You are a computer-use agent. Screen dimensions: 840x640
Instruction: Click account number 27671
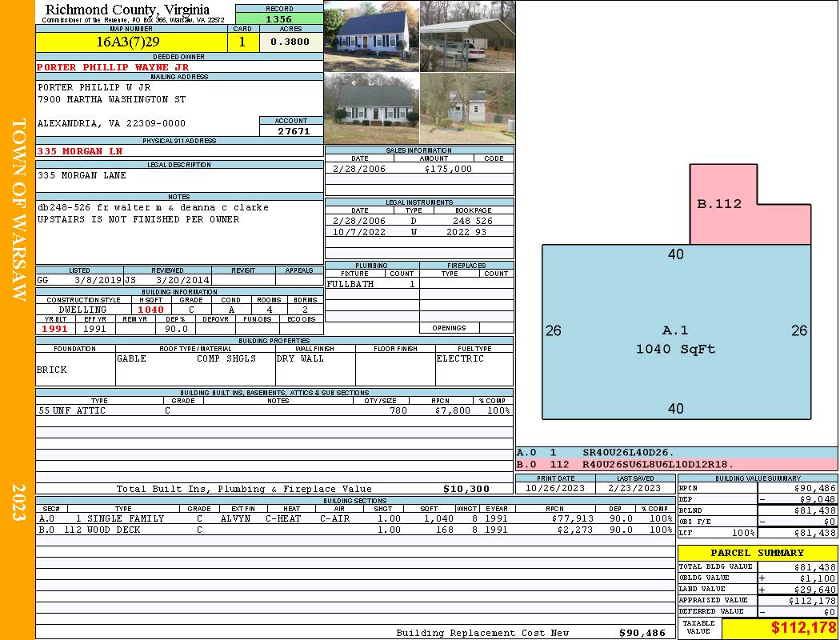294,130
